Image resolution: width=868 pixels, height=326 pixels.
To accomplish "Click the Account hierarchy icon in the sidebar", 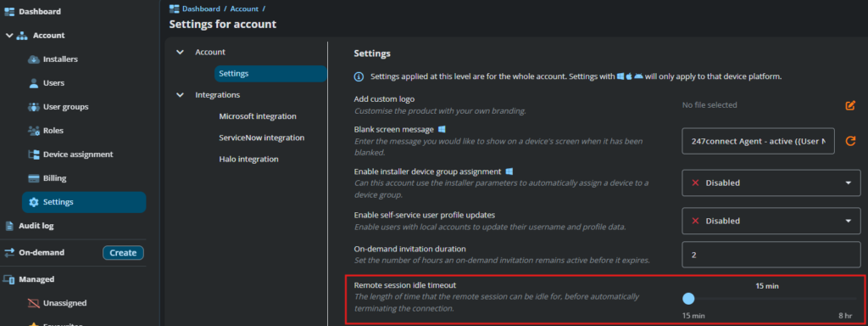I will click(x=22, y=36).
